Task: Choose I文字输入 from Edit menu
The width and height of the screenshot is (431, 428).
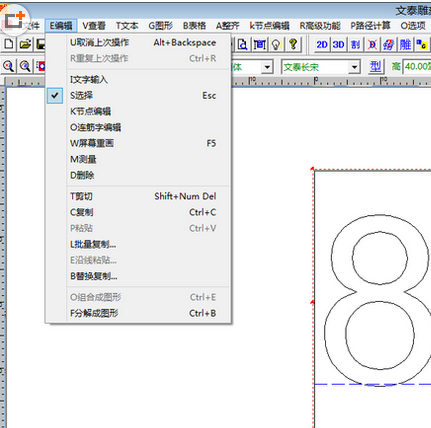Action: click(138, 80)
